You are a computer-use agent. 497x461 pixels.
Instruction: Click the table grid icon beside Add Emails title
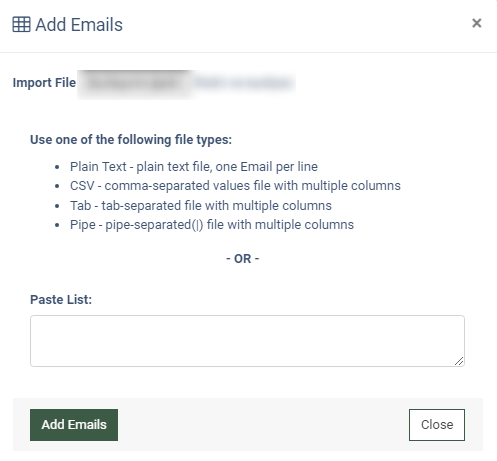pyautogui.click(x=21, y=24)
